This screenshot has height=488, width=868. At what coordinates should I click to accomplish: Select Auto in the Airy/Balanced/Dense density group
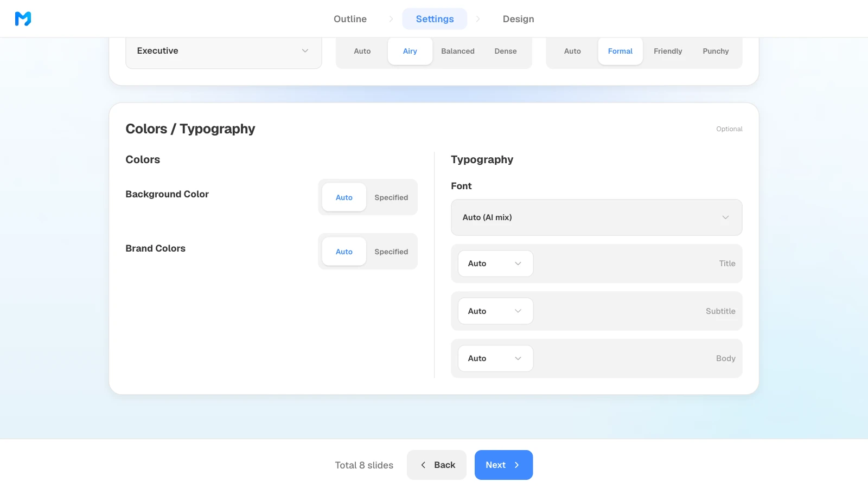tap(362, 51)
